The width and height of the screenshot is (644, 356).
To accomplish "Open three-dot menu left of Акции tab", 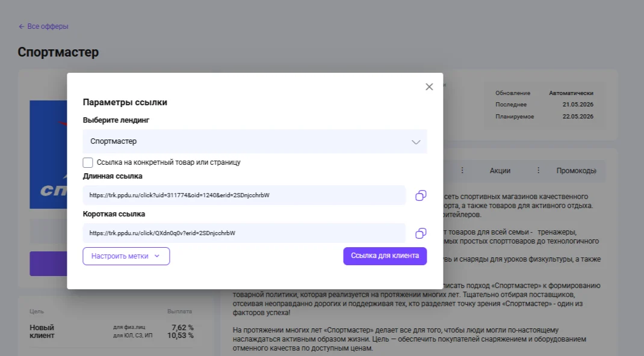I will pos(462,170).
